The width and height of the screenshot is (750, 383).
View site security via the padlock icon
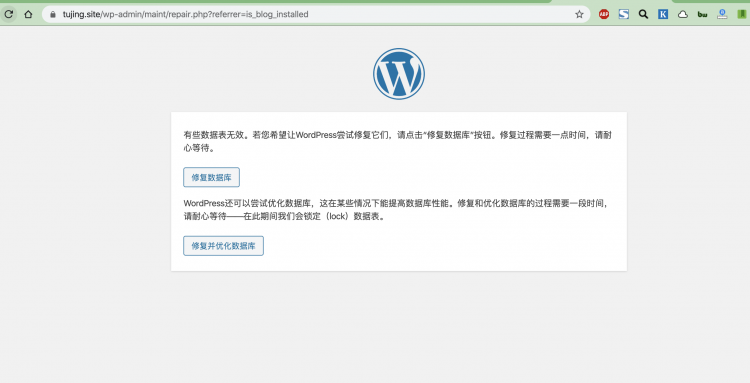click(x=53, y=14)
